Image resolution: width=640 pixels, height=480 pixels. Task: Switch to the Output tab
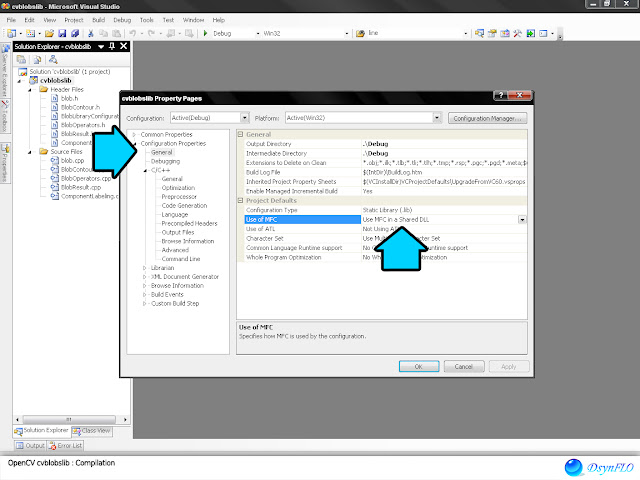30,445
